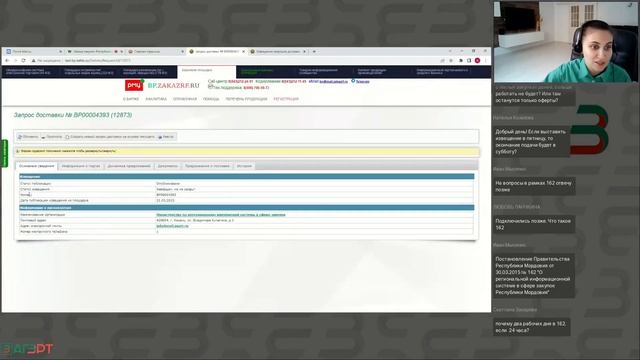
Task: Close the first browser tab
Action: coord(61,52)
